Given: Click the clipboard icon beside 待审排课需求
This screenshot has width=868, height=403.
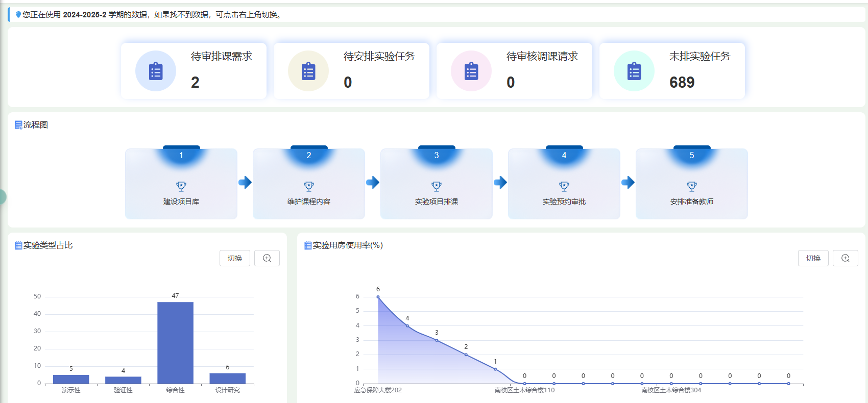Looking at the screenshot, I should tap(156, 71).
